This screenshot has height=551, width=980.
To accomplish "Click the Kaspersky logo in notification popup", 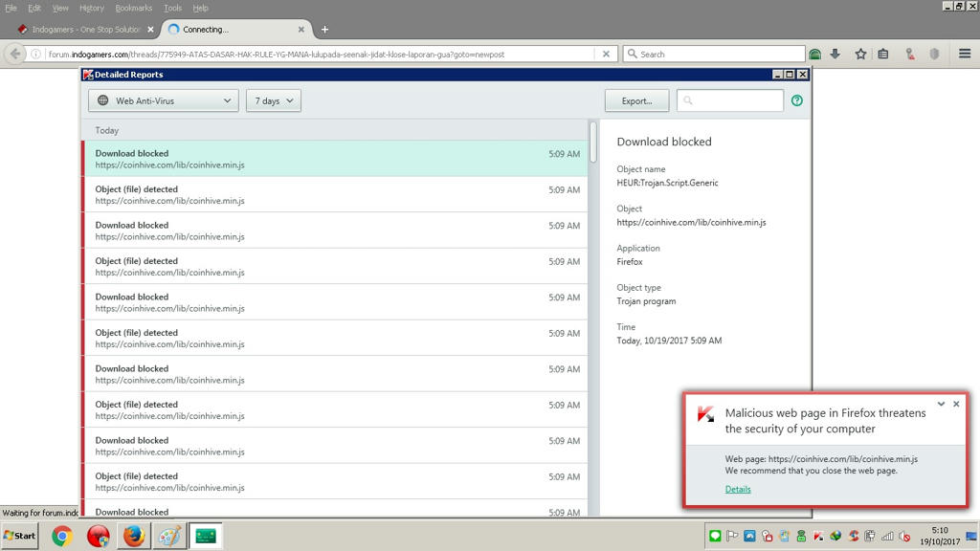I will pos(705,414).
